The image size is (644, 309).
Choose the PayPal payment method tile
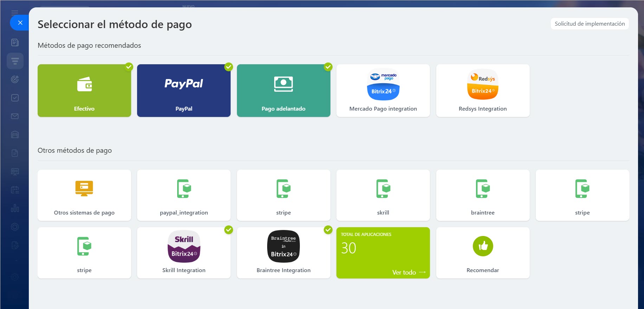(183, 91)
